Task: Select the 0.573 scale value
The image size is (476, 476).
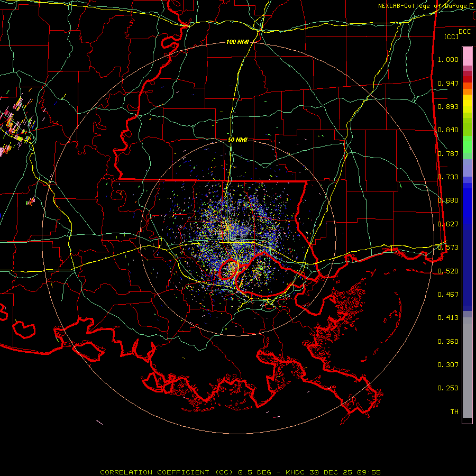Action: pos(448,248)
